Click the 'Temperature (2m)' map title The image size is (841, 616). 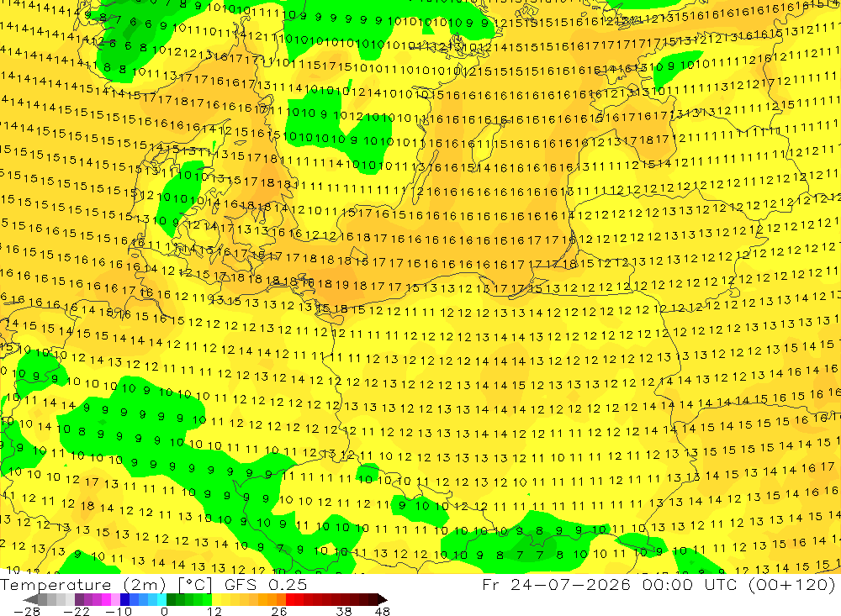(82, 585)
